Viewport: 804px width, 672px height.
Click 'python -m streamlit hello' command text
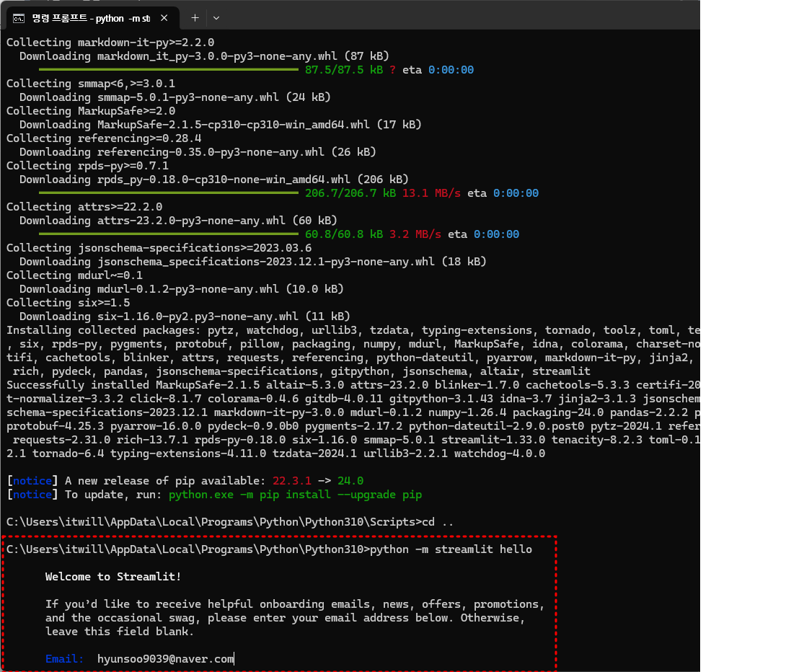(x=451, y=549)
